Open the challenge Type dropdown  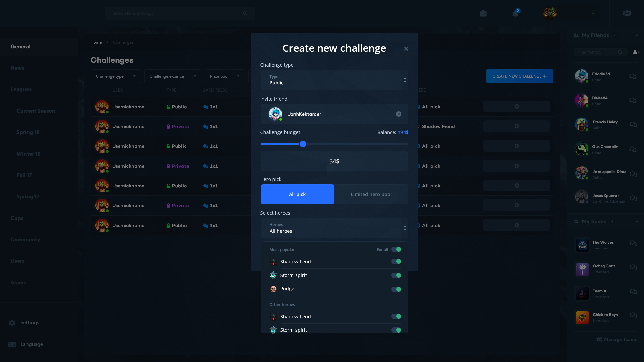pyautogui.click(x=334, y=80)
